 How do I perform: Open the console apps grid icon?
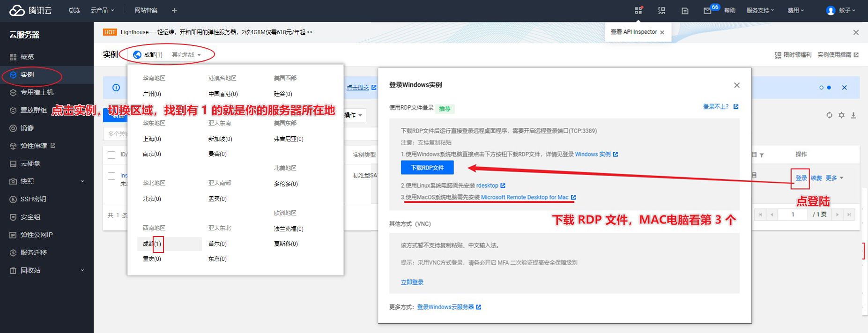pos(638,10)
